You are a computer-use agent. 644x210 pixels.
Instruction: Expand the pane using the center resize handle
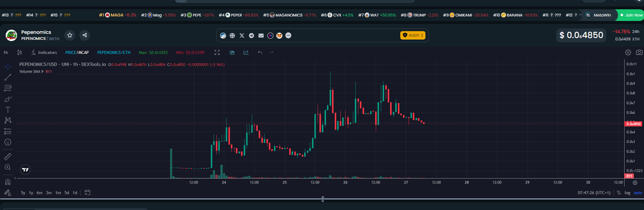pyautogui.click(x=323, y=199)
